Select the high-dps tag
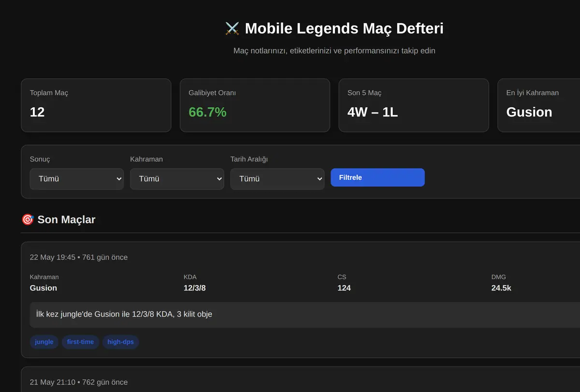Image resolution: width=580 pixels, height=392 pixels. [x=120, y=342]
